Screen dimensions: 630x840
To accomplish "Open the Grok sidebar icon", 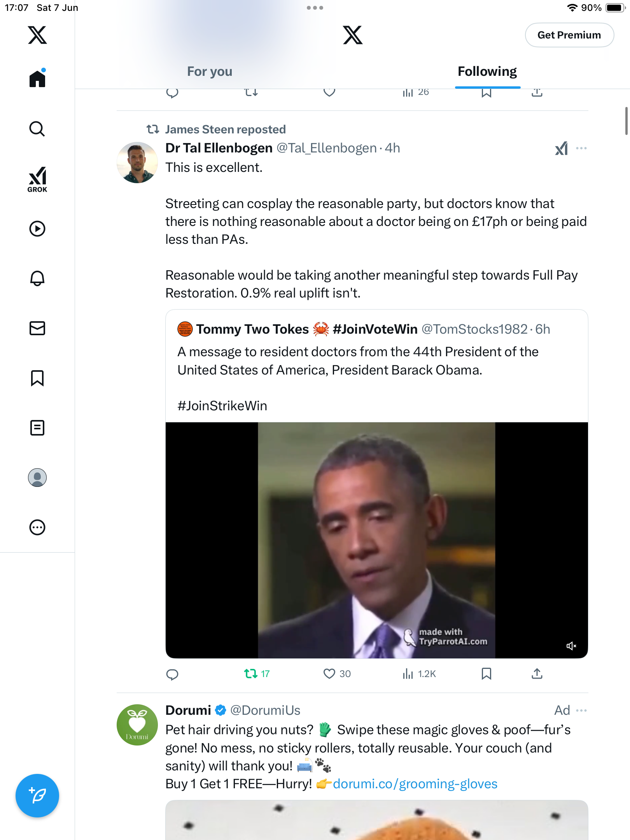I will tap(37, 179).
